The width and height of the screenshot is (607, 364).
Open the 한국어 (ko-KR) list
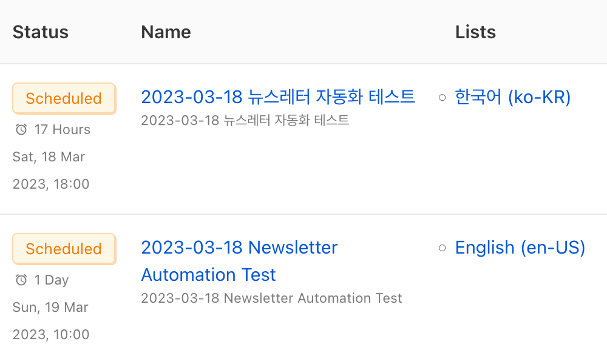[x=513, y=97]
